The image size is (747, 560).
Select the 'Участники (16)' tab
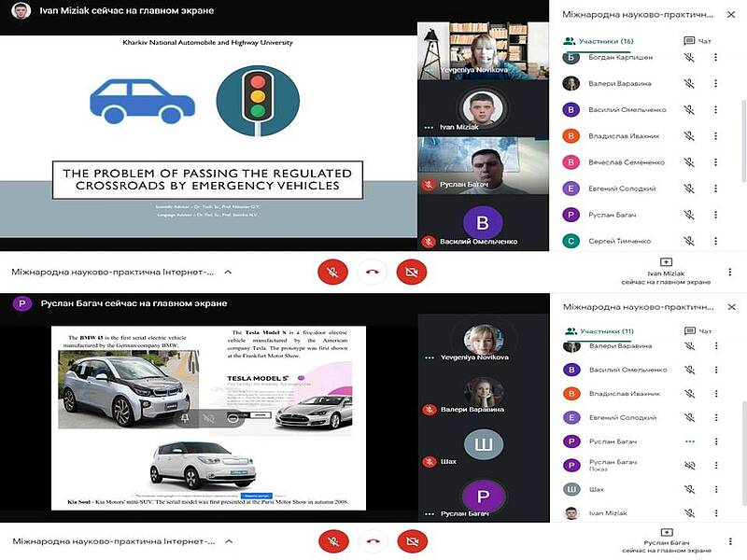[599, 41]
